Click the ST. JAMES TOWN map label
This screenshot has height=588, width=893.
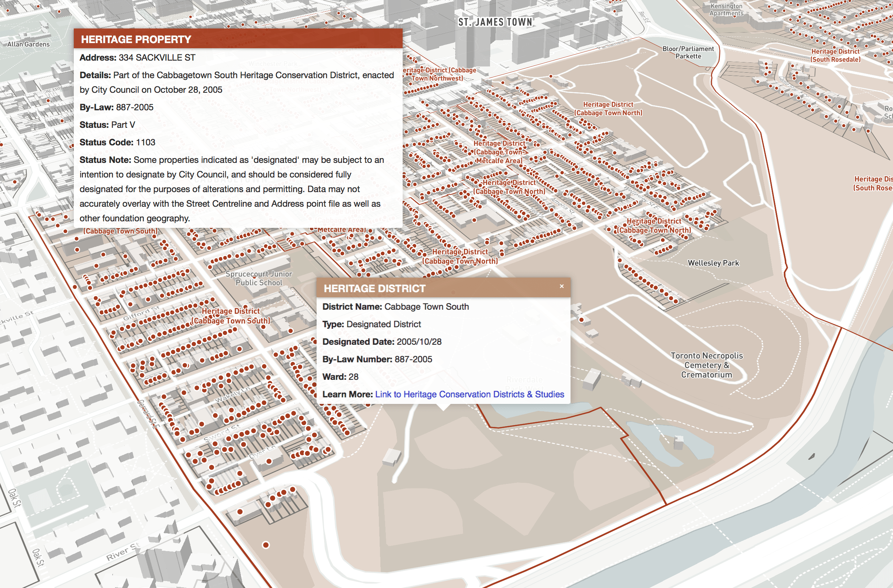tap(495, 22)
